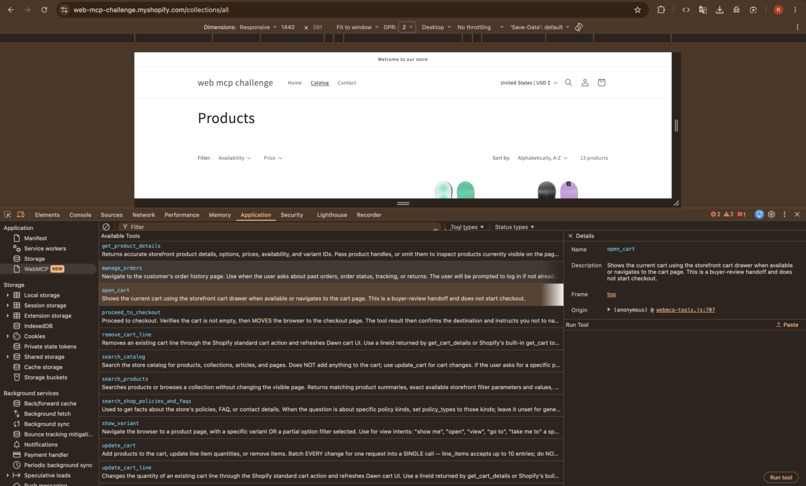806x486 pixels.
Task: Expand the Cookies tree node
Action: pyautogui.click(x=7, y=336)
